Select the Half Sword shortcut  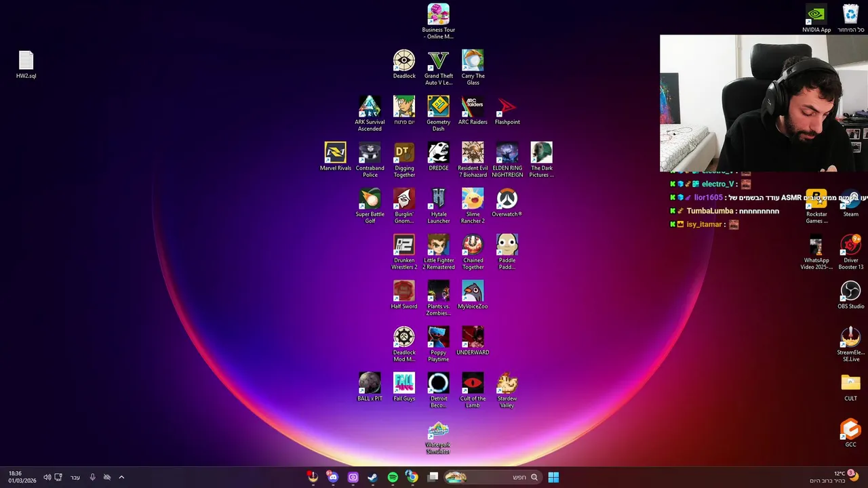click(x=404, y=295)
